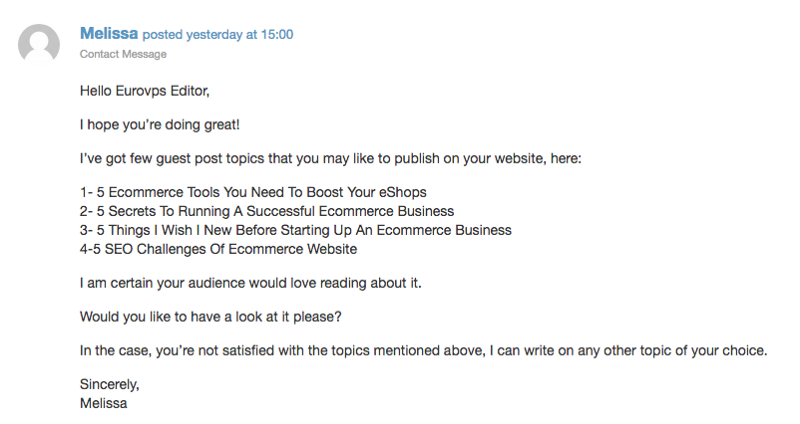Click the 'In the case, you're not satisfied' sentence
The width and height of the screenshot is (800, 424).
(423, 351)
